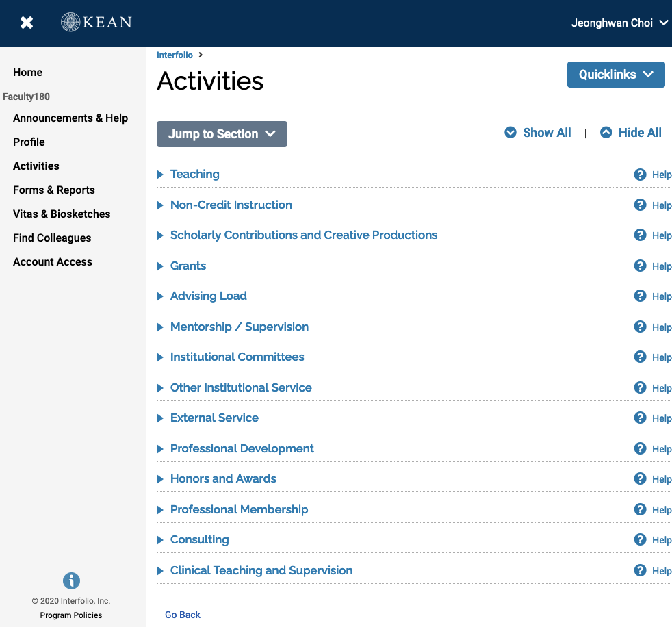The image size is (672, 627).
Task: Expand the Teaching section triangle
Action: point(160,175)
